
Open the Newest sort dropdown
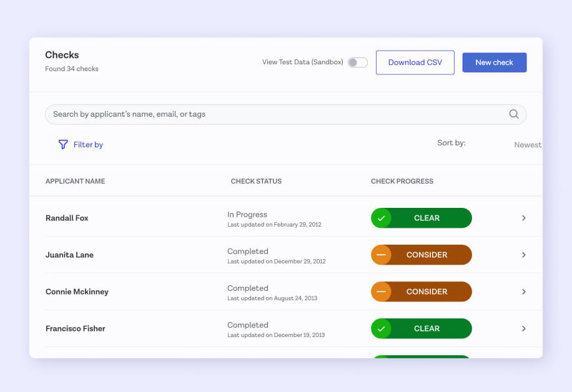tap(528, 145)
